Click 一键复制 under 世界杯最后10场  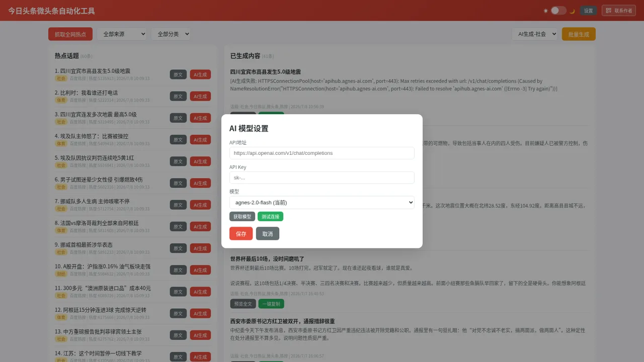[x=271, y=304]
